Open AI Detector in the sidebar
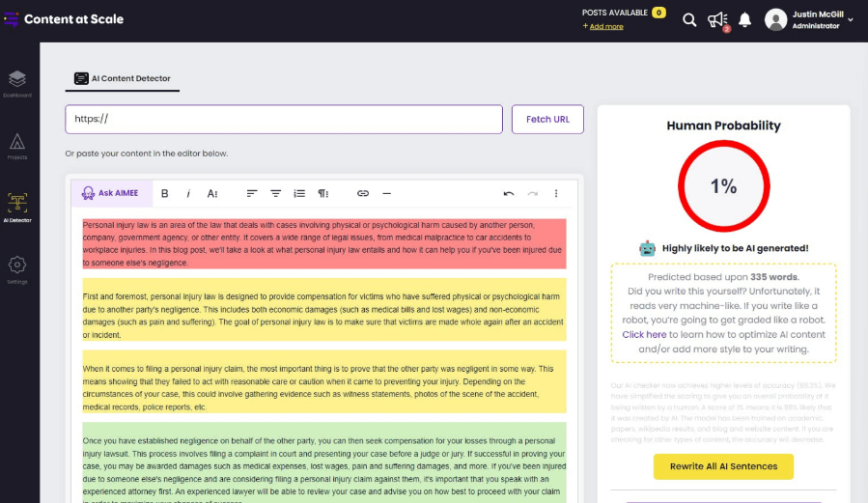 click(x=17, y=208)
